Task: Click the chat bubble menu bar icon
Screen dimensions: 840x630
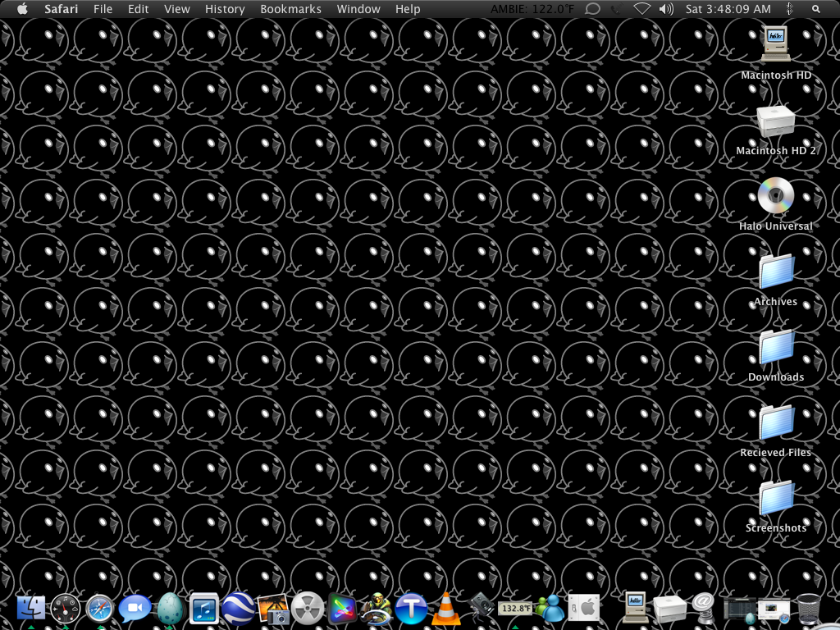Action: pyautogui.click(x=592, y=9)
